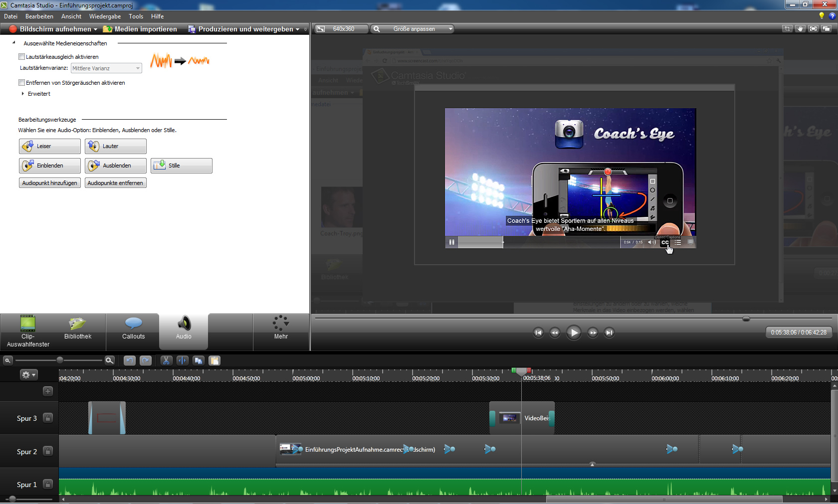
Task: Open the Hilfe menu
Action: coord(158,16)
